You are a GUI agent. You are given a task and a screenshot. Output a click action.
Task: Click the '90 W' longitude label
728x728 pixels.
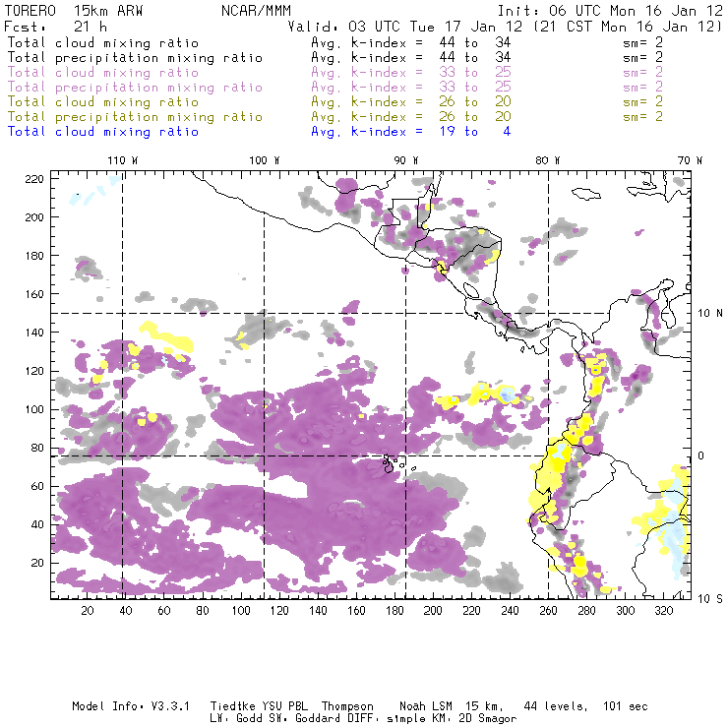click(x=406, y=160)
